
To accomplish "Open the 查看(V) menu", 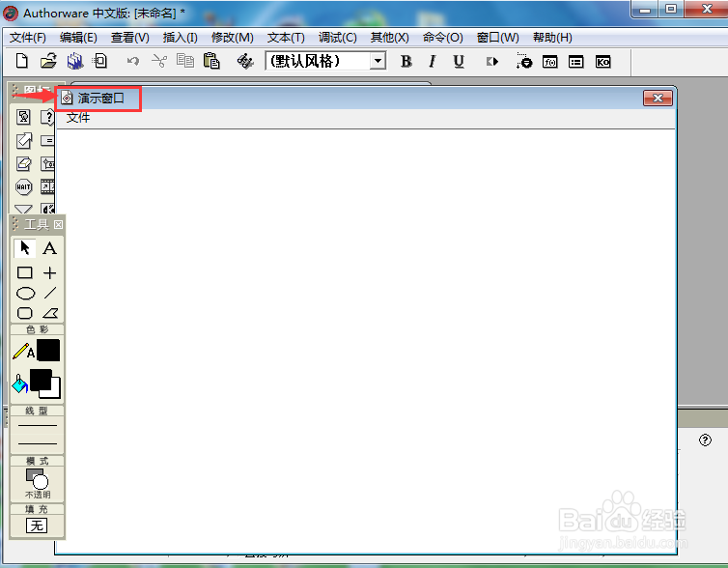I will coord(130,37).
